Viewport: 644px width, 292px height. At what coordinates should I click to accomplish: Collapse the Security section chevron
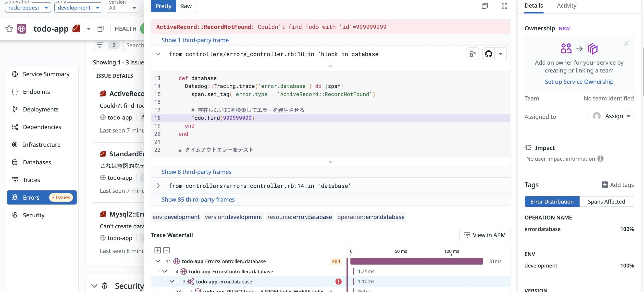(94, 286)
